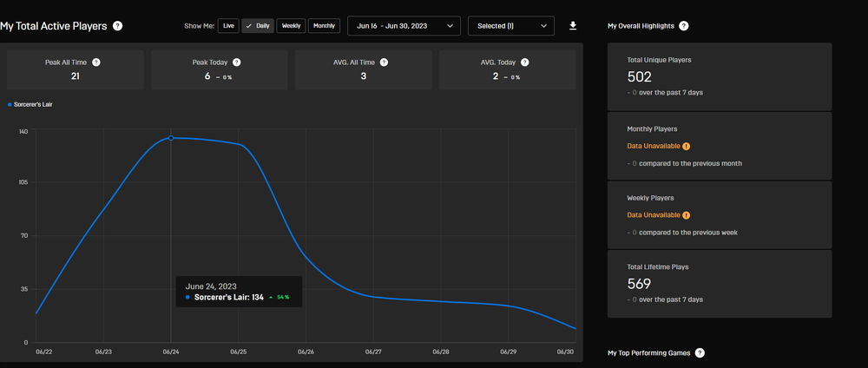Click the My Top Performing Games heading
Image resolution: width=868 pixels, height=368 pixels.
point(648,353)
